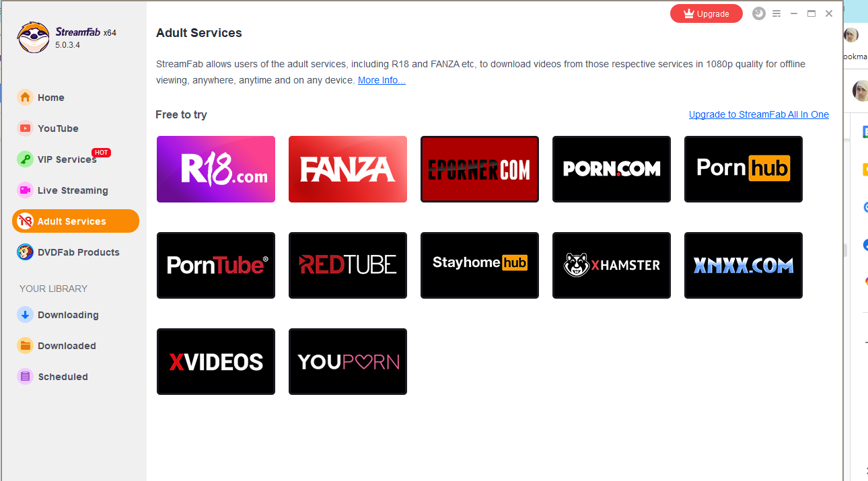Open the More Info link

pyautogui.click(x=382, y=80)
